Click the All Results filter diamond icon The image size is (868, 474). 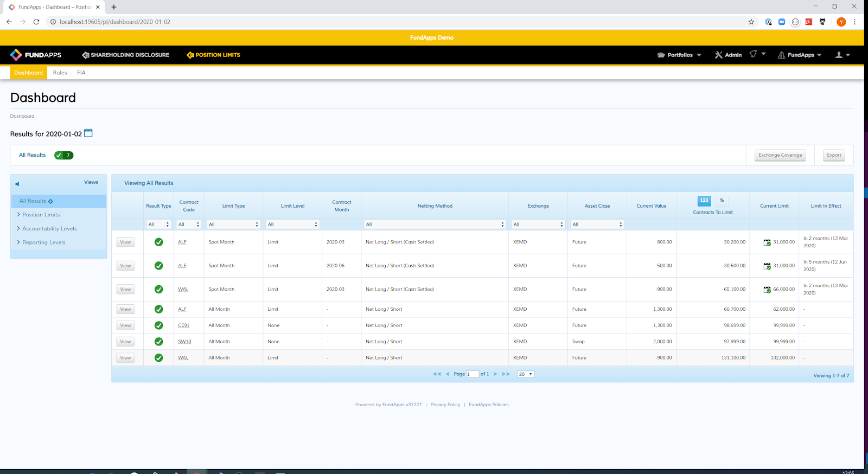(50, 201)
